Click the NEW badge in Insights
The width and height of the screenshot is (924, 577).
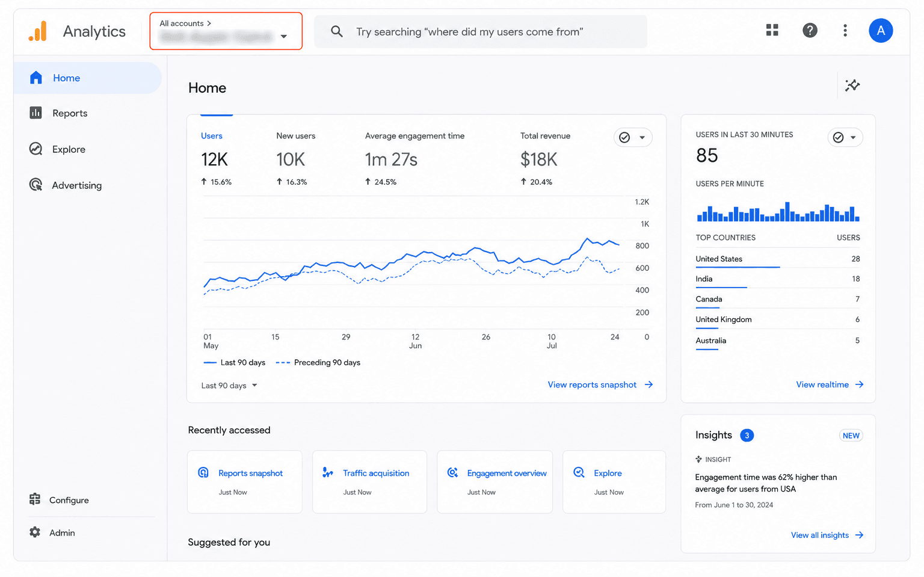click(x=851, y=436)
